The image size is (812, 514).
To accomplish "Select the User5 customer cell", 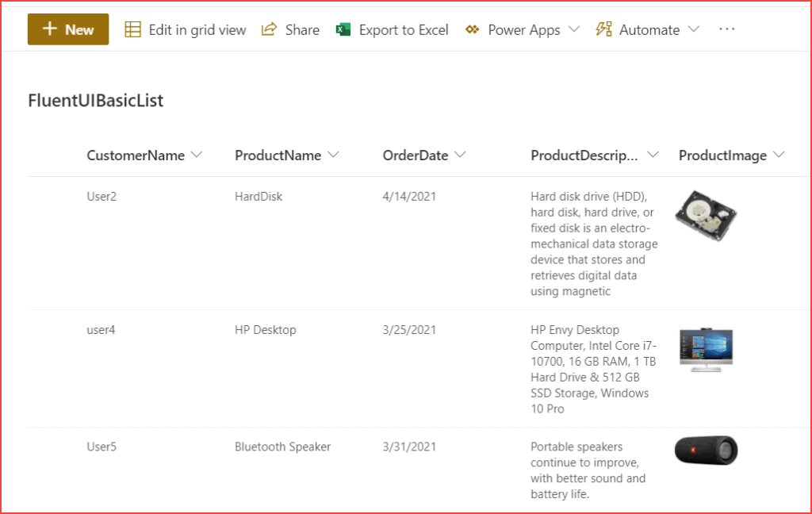I will point(101,447).
